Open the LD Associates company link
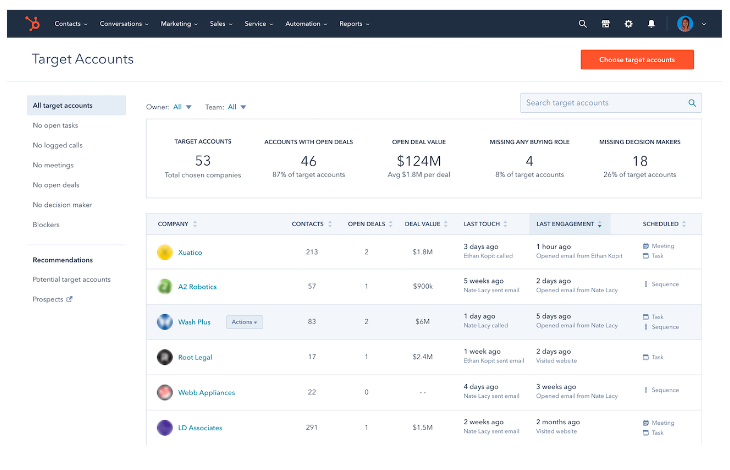Viewport: 730px width, 470px height. tap(200, 428)
